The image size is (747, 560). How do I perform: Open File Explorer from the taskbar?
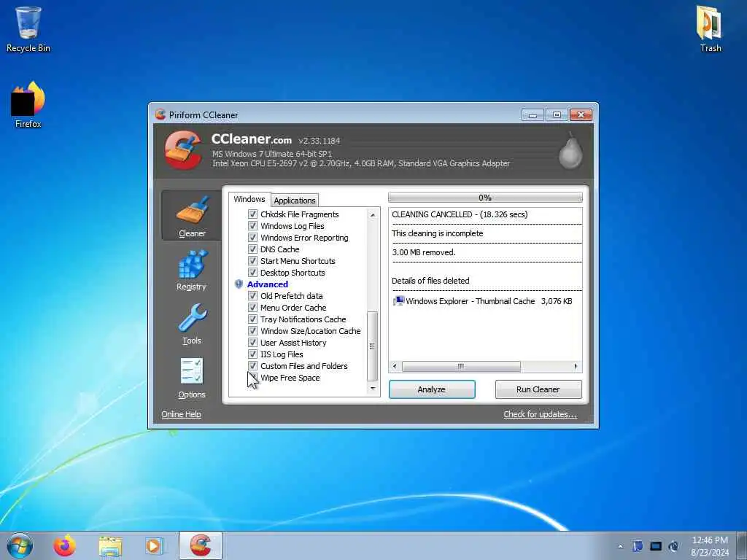[x=110, y=546]
